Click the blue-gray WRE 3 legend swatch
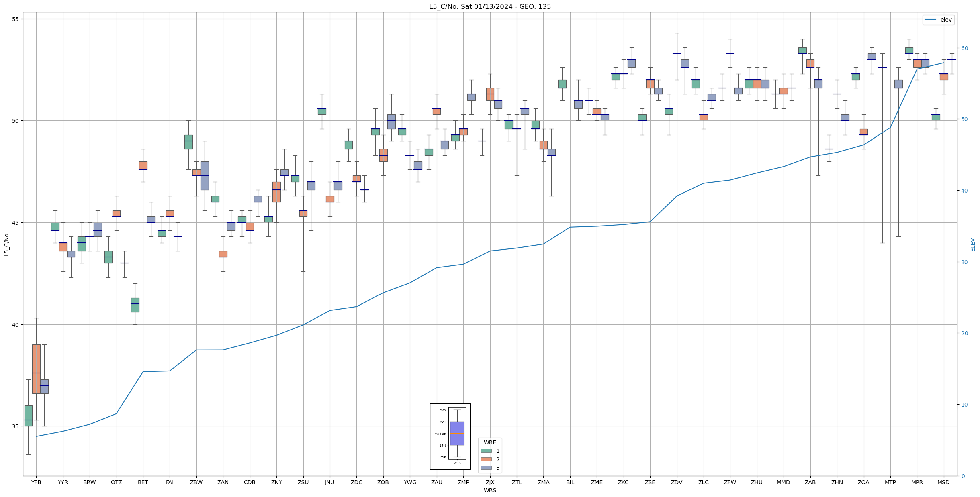This screenshot has width=980, height=497. pos(486,468)
